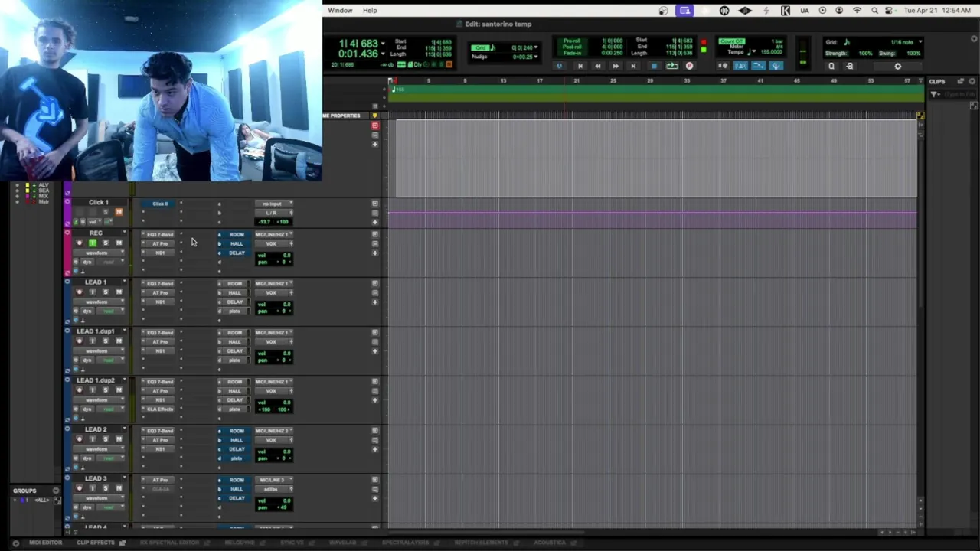
Task: Open the EQ3 7-Band insert on REC
Action: [x=160, y=234]
